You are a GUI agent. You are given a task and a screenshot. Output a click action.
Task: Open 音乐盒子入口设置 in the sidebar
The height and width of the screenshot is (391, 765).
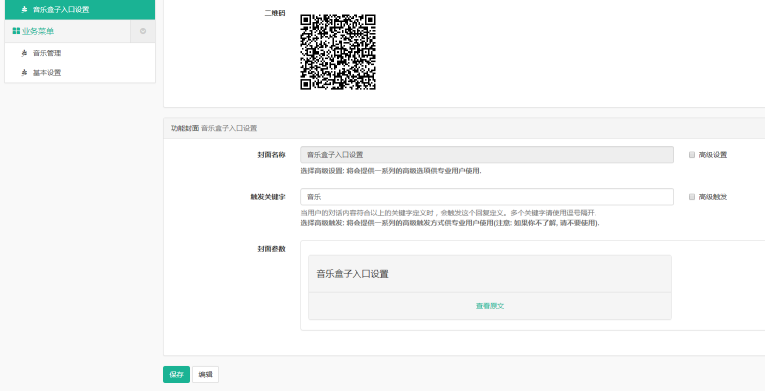[x=80, y=10]
